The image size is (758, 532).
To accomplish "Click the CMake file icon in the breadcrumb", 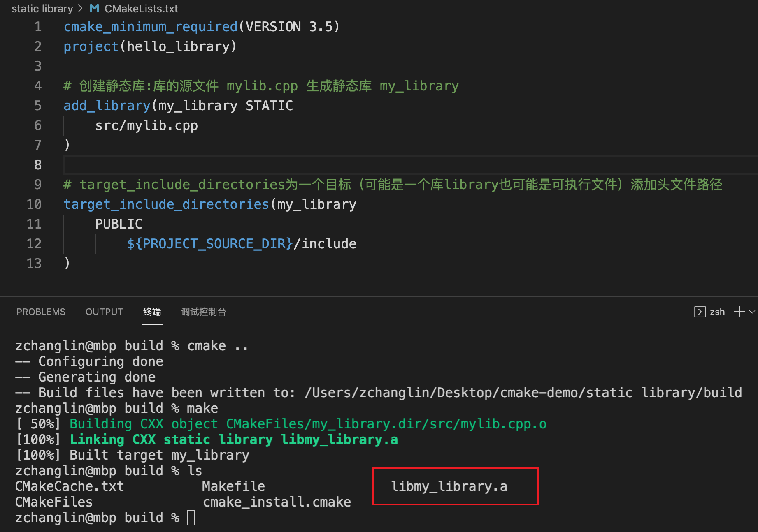I will tap(94, 9).
